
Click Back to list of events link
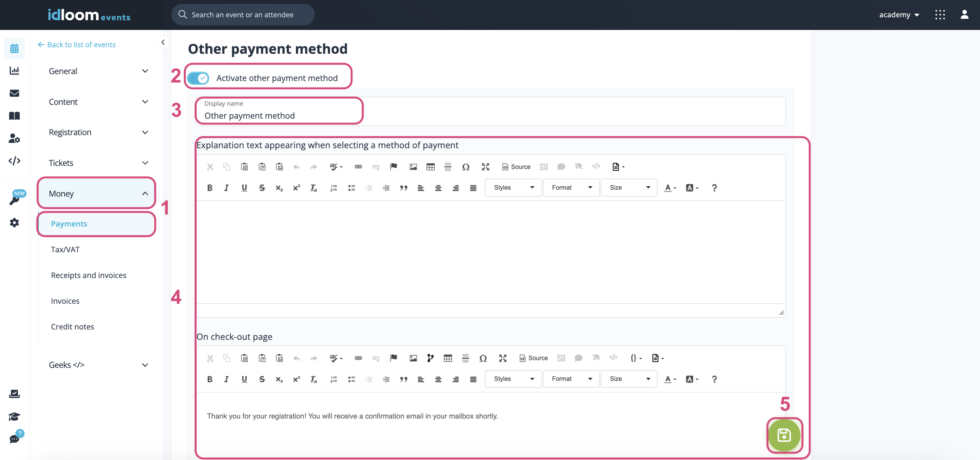click(x=77, y=45)
